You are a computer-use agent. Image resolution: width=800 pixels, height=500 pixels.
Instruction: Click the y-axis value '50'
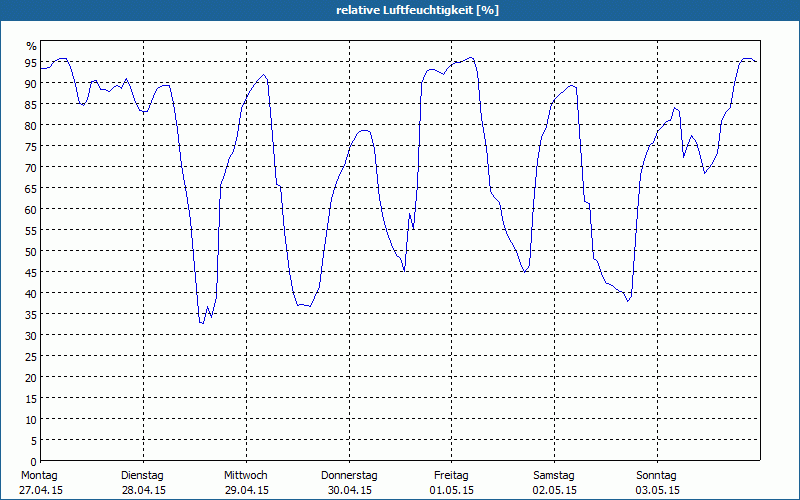click(31, 252)
